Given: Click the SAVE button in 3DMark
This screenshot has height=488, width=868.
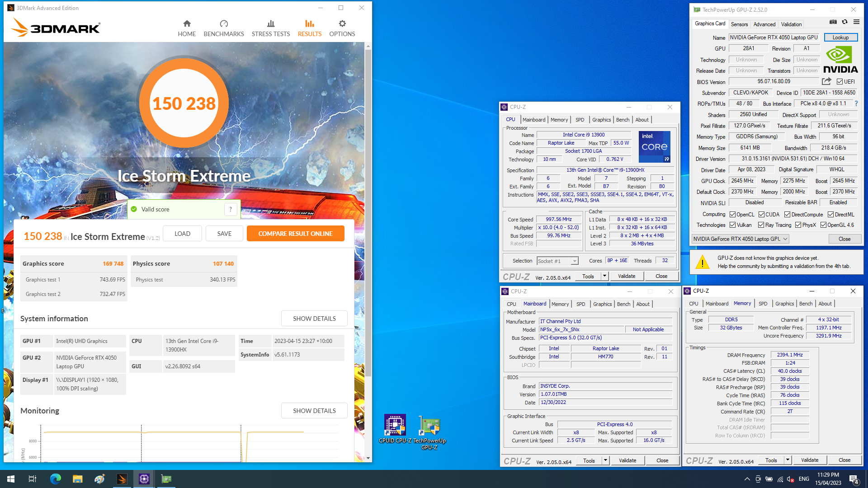Looking at the screenshot, I should click(x=224, y=234).
